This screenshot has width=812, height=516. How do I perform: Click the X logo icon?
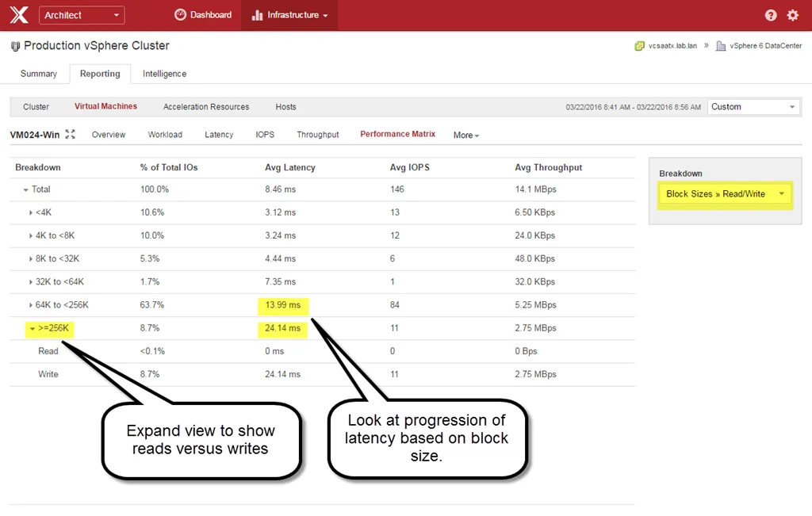pyautogui.click(x=19, y=15)
